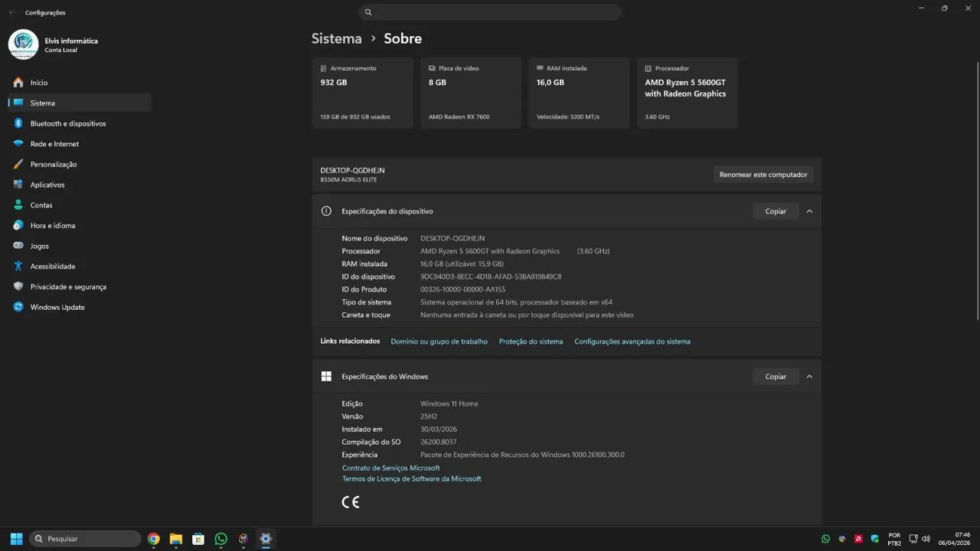Open the Personalização section
980x551 pixels.
coord(80,164)
